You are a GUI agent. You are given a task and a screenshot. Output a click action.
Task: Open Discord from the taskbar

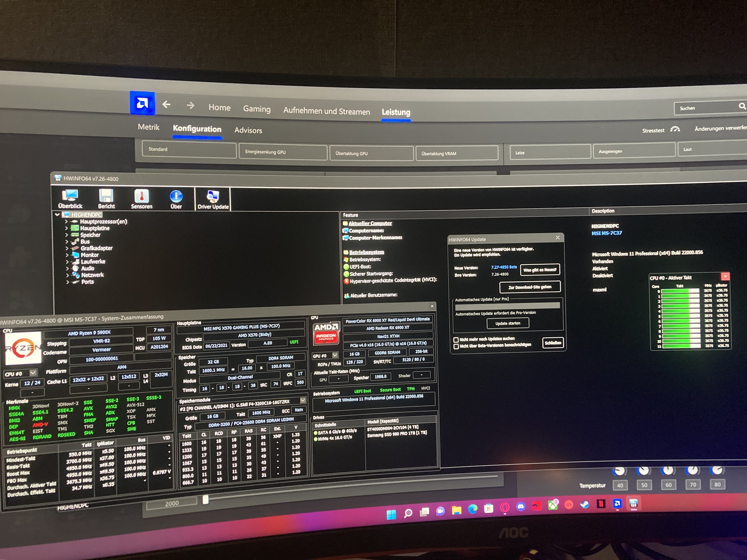(x=521, y=506)
